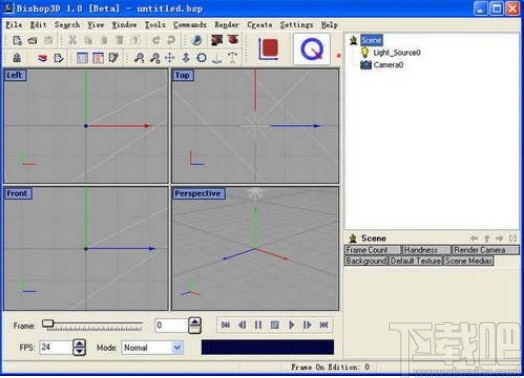
Task: Click the Open file toolbar icon
Action: (32, 40)
